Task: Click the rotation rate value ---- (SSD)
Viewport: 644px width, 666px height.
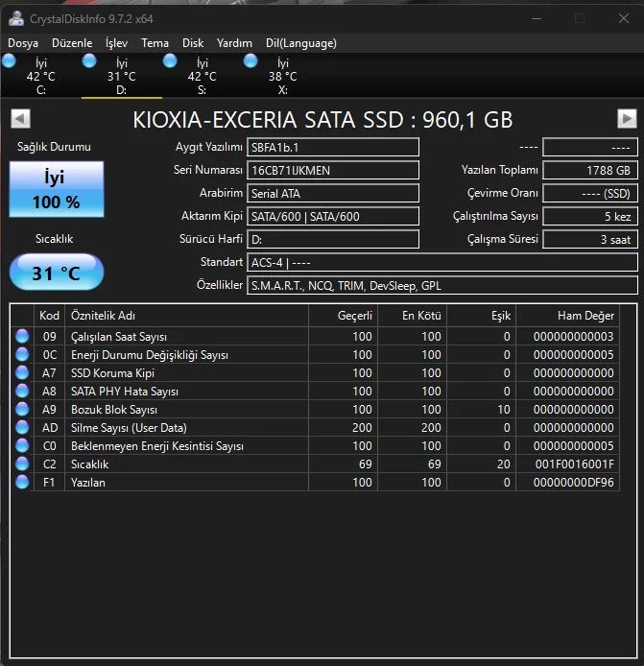Action: pos(590,193)
